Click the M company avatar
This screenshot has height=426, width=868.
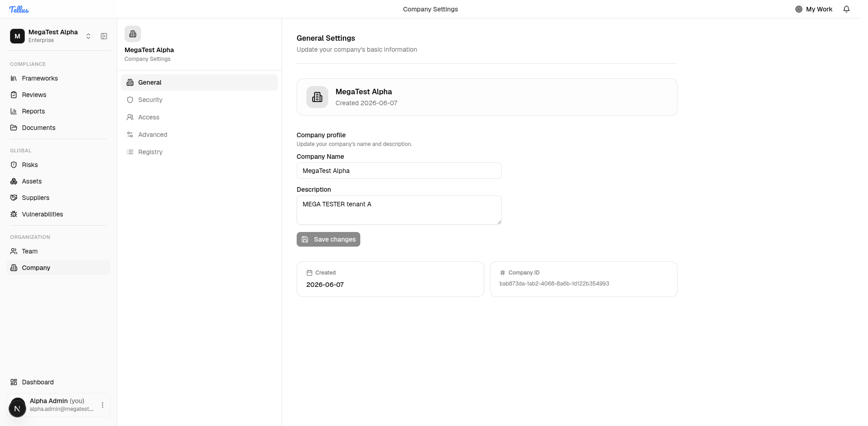[x=17, y=36]
